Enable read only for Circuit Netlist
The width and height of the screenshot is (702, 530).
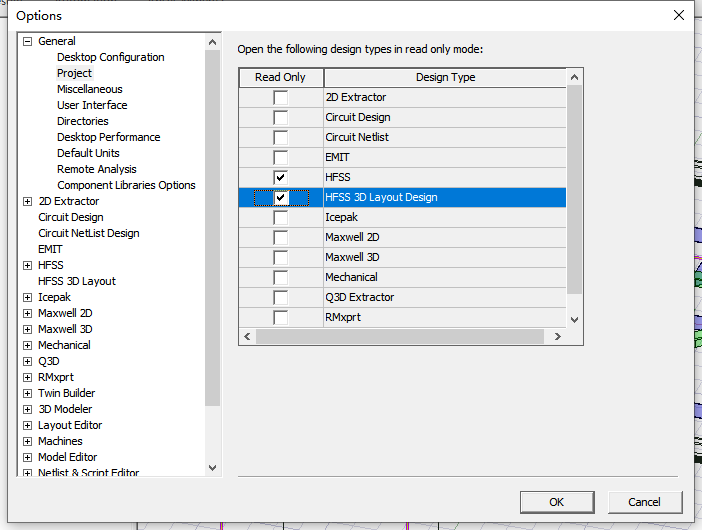(281, 137)
